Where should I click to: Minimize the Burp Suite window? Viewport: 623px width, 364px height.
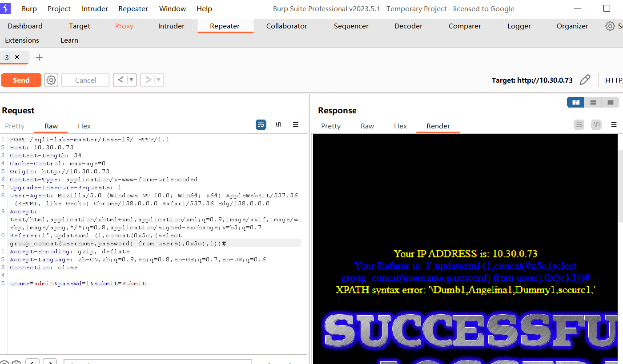[577, 8]
